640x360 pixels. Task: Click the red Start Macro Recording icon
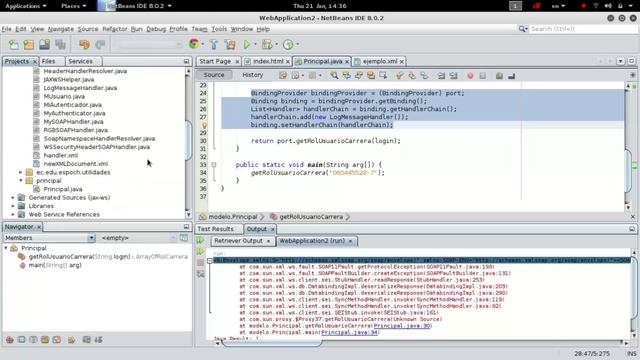click(470, 76)
